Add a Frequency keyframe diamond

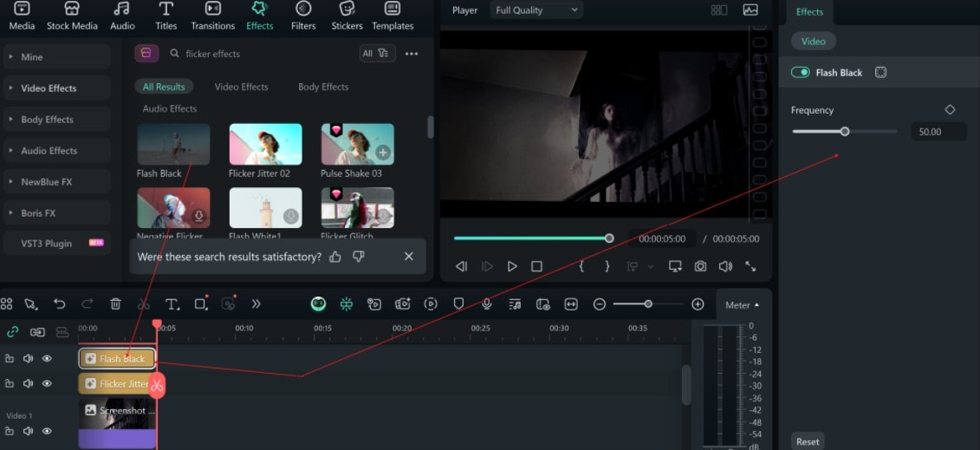(950, 109)
